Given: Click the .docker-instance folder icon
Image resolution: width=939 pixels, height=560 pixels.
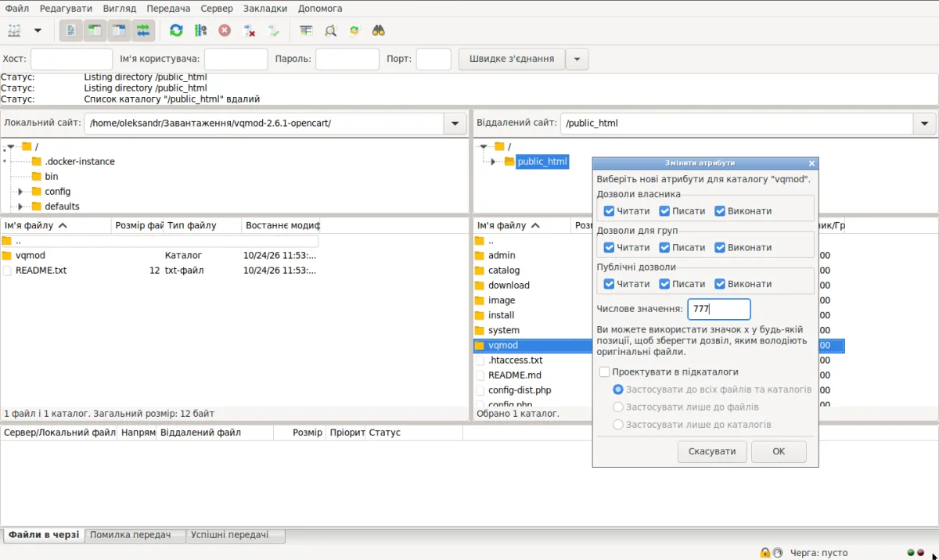Looking at the screenshot, I should 37,161.
